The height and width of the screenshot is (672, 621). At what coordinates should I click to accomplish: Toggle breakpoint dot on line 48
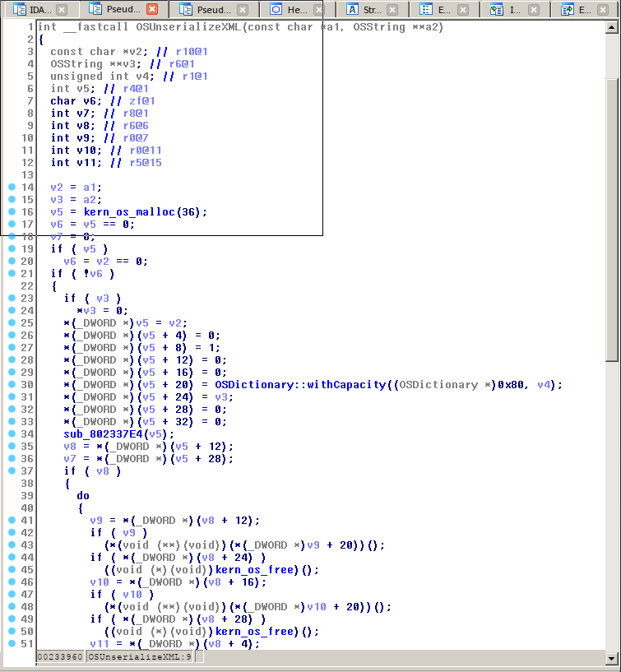point(12,606)
